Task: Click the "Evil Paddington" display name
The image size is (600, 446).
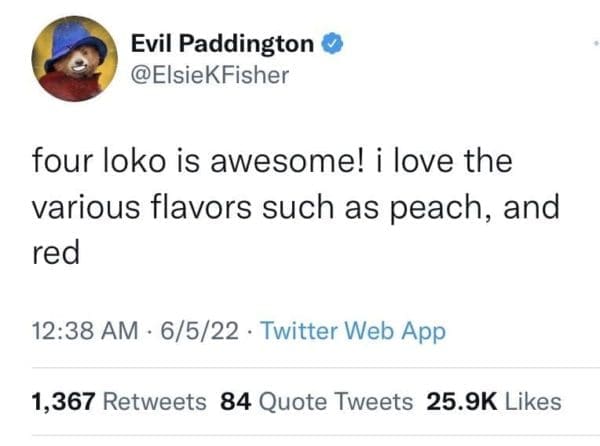Action: click(224, 43)
